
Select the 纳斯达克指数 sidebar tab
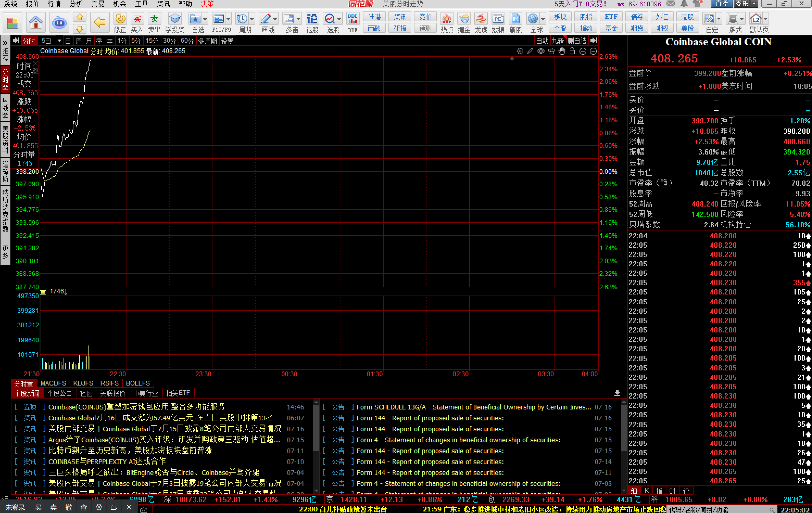(x=5, y=211)
